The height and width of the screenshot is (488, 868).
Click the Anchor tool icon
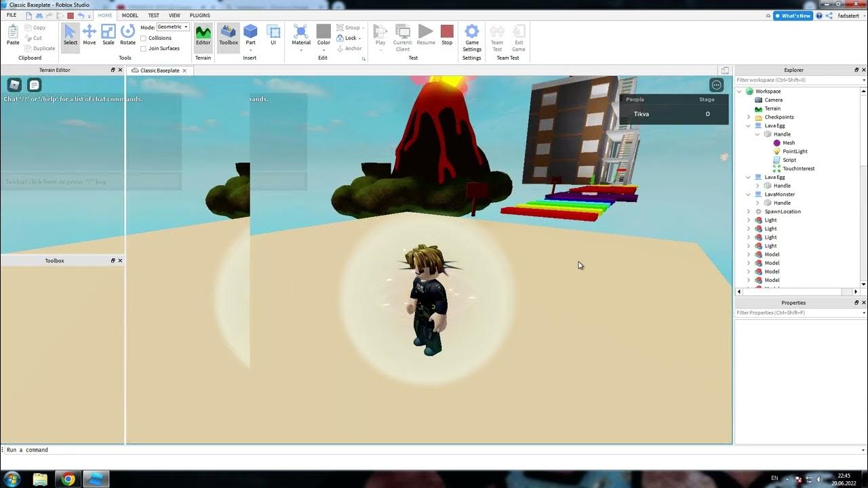(x=340, y=49)
